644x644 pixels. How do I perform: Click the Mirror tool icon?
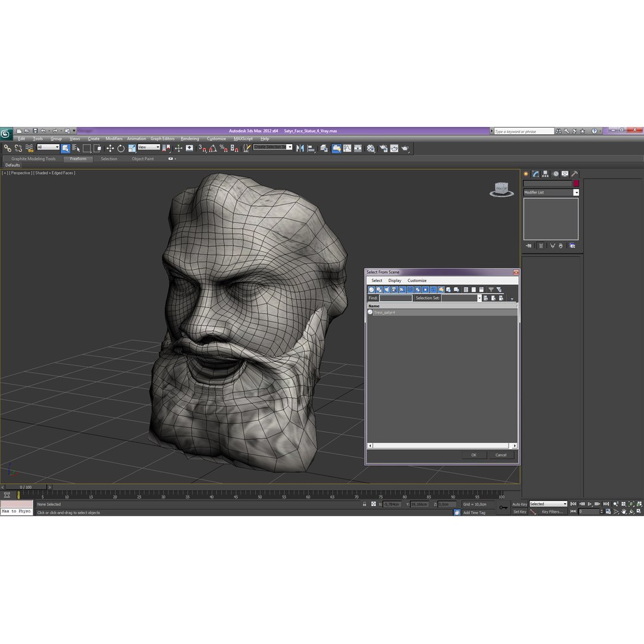pos(300,148)
